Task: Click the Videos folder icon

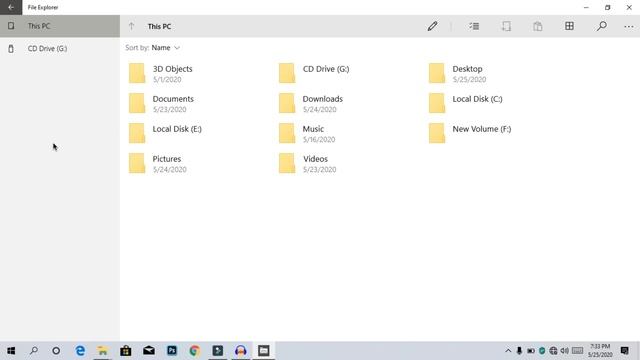Action: (x=287, y=163)
